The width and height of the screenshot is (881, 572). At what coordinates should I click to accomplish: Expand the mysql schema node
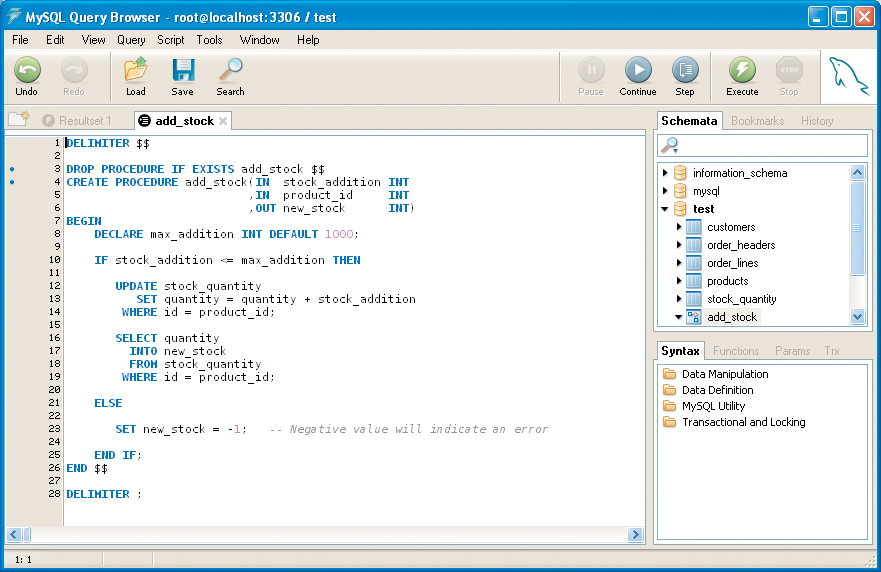pyautogui.click(x=665, y=190)
